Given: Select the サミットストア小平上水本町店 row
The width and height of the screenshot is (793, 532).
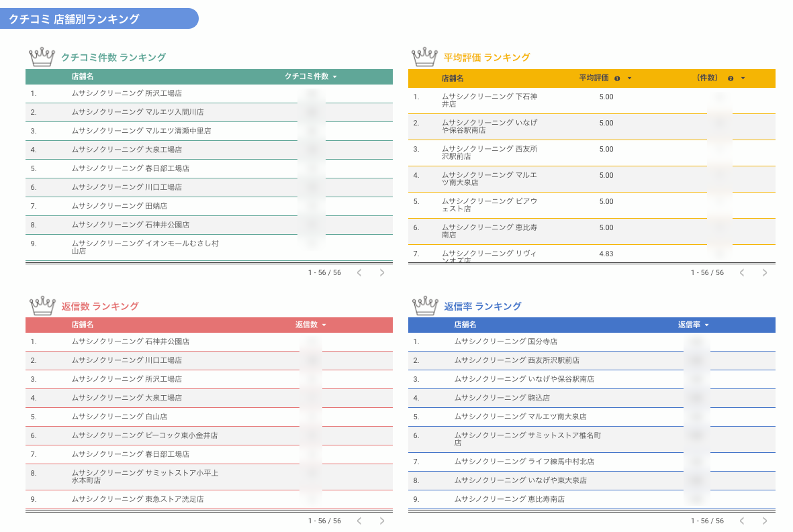Looking at the screenshot, I should (209, 477).
